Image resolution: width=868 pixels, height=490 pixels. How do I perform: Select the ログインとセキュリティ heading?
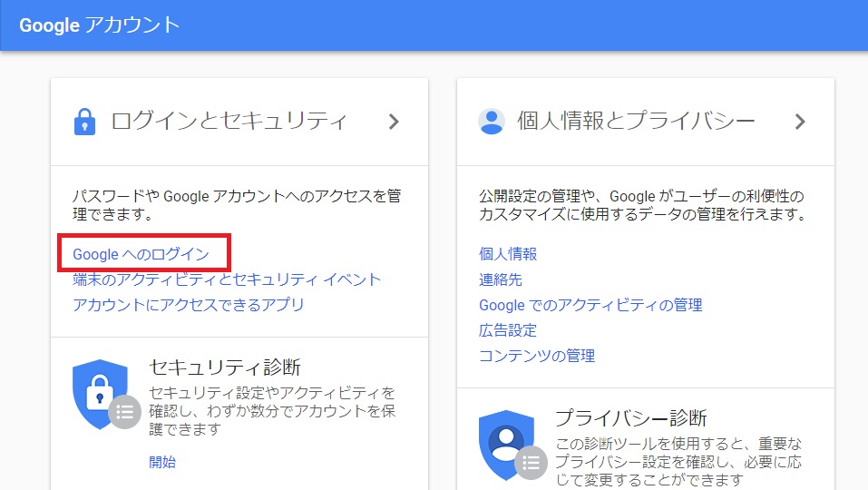point(229,122)
